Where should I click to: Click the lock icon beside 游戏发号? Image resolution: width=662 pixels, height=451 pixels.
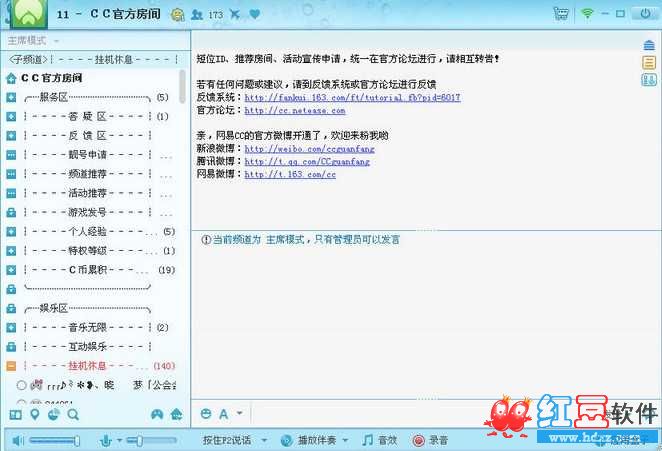[x=11, y=212]
